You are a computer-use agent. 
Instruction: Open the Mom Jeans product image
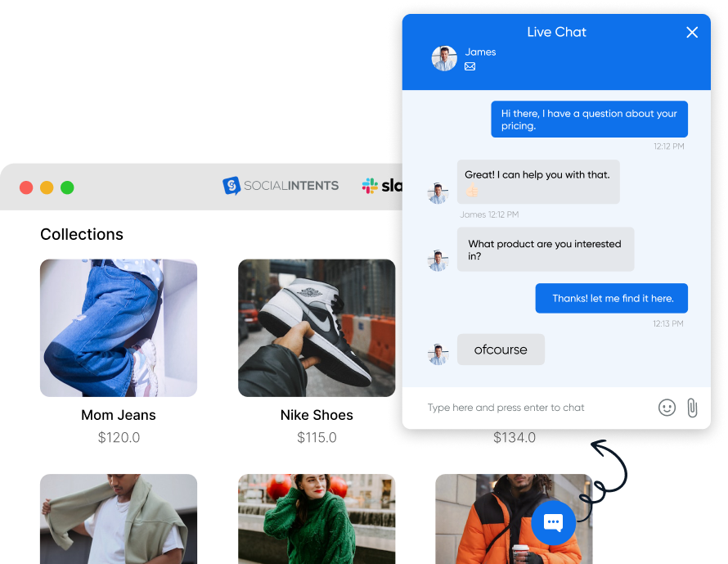(x=119, y=327)
